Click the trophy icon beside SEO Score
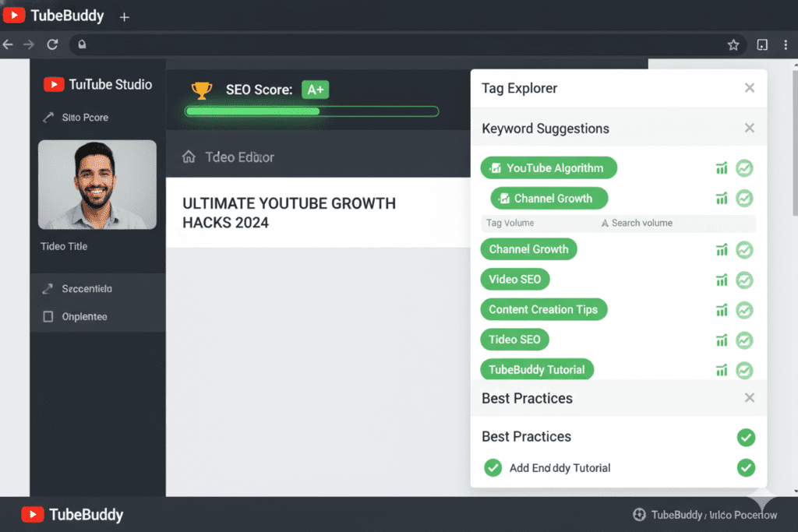This screenshot has width=798, height=532. pyautogui.click(x=201, y=90)
